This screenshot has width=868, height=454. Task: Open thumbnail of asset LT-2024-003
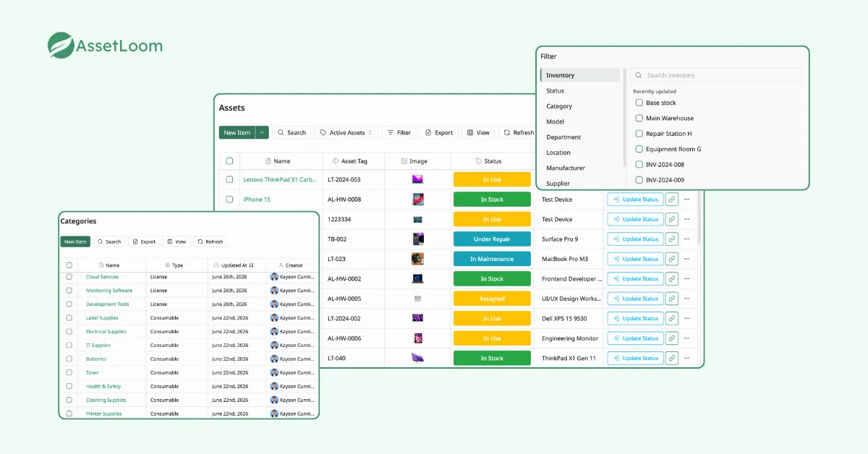tap(418, 179)
